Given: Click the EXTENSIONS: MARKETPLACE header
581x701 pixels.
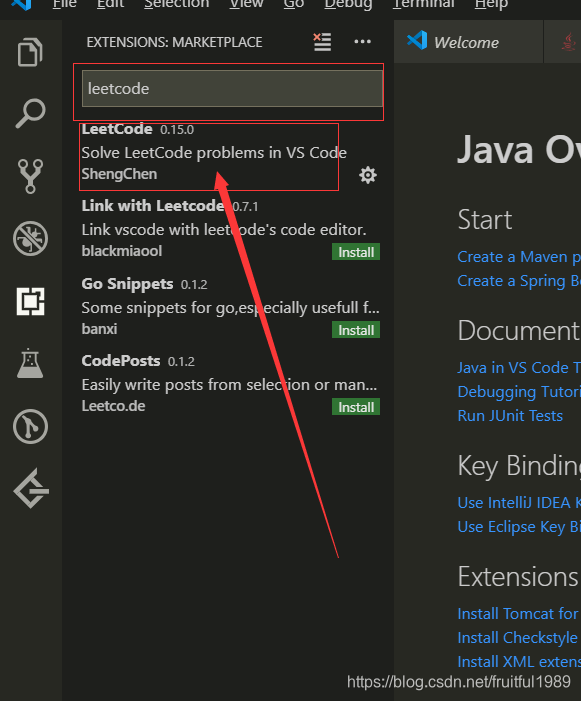Looking at the screenshot, I should point(174,42).
